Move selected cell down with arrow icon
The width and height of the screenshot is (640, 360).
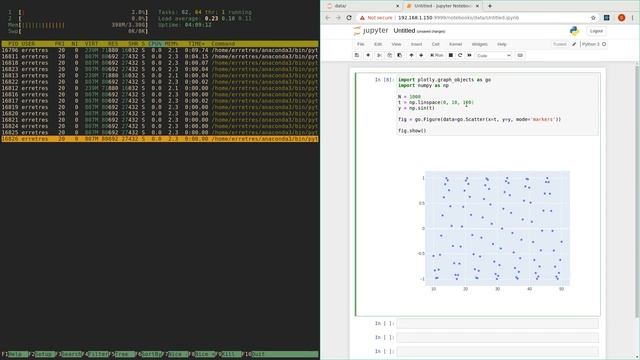coord(421,55)
